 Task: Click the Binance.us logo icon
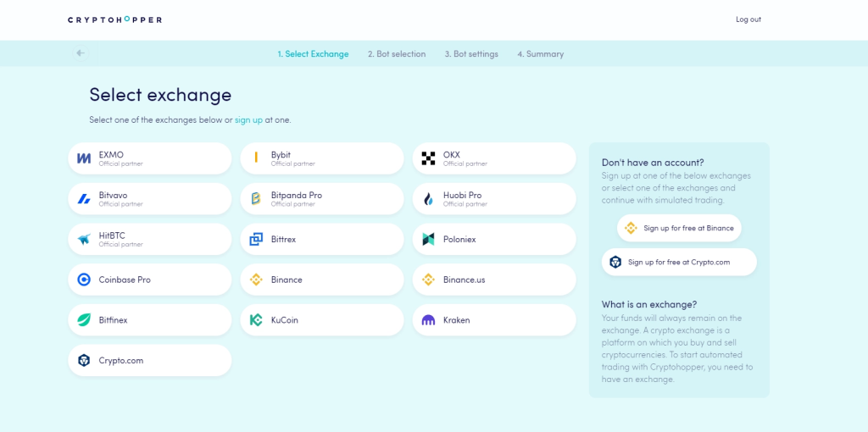[428, 280]
